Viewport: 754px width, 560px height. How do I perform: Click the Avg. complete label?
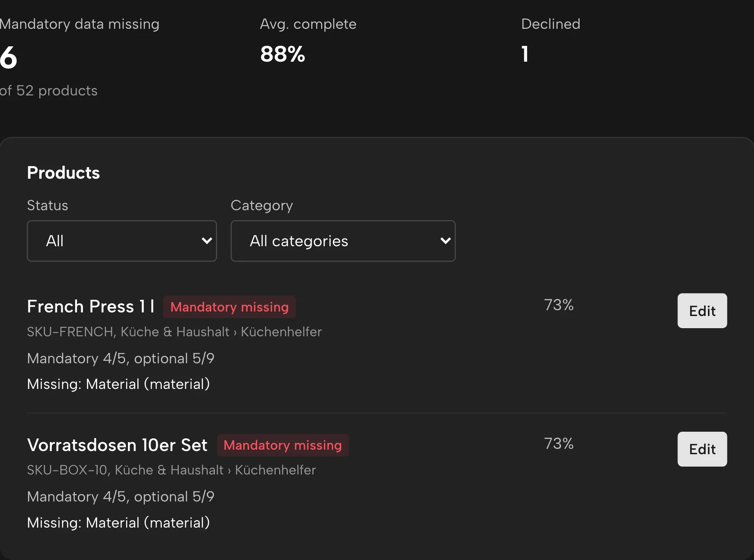pos(308,24)
